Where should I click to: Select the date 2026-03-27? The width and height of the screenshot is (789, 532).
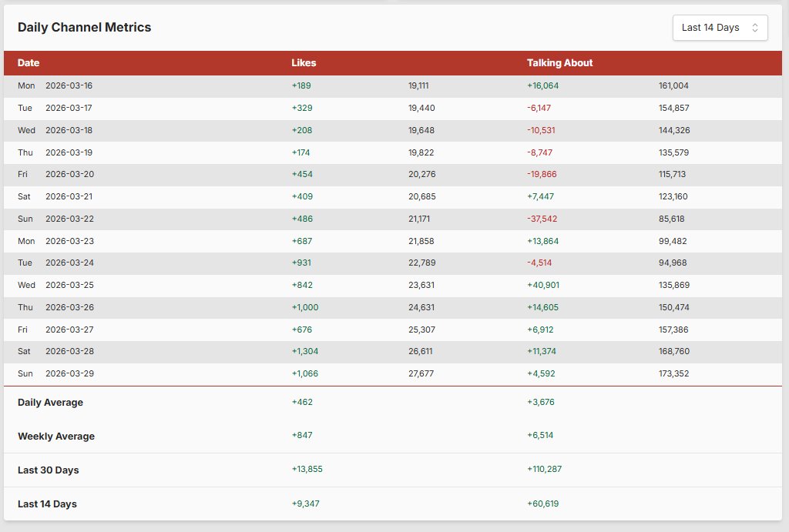click(69, 330)
